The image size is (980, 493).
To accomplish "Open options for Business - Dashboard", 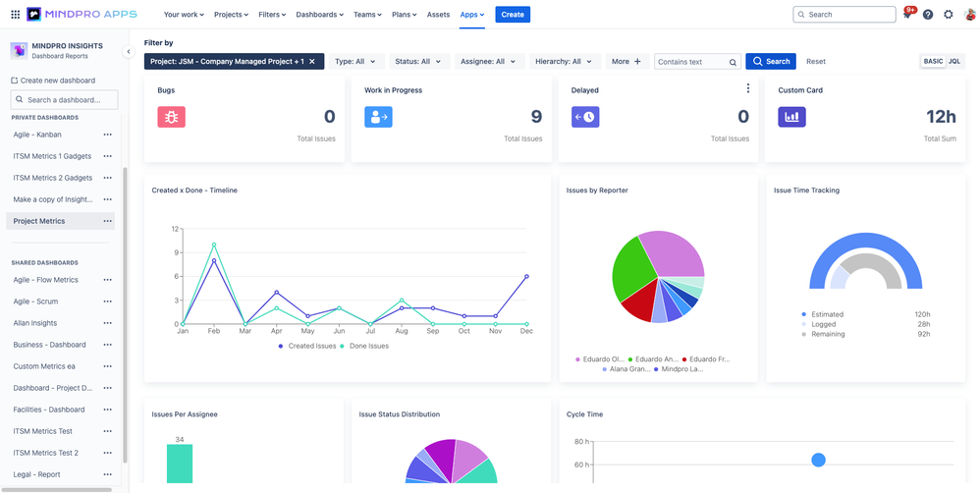I will click(107, 345).
